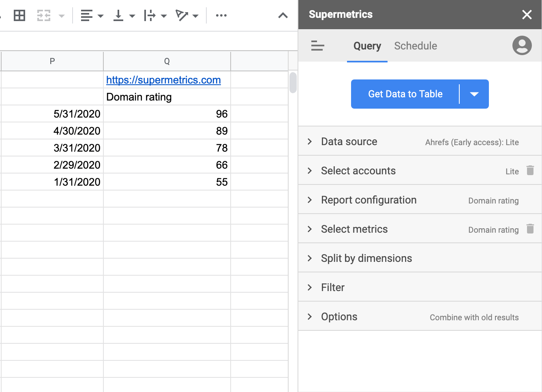Select the text wrapping icon
This screenshot has height=392, width=542.
coord(150,16)
